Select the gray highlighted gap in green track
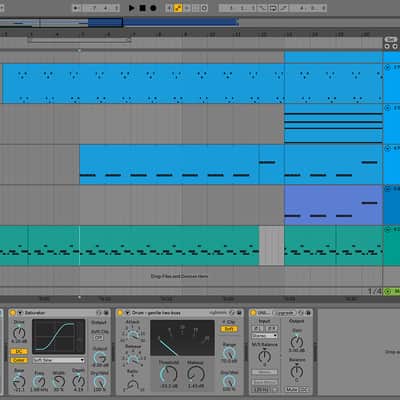Viewport: 400px width, 400px height. [x=271, y=246]
